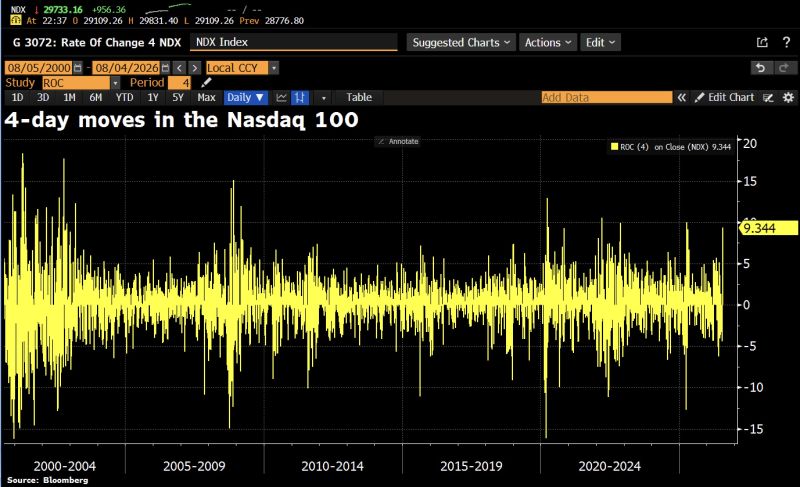Open the Daily periodicity dropdown
The image size is (800, 487).
coord(245,97)
